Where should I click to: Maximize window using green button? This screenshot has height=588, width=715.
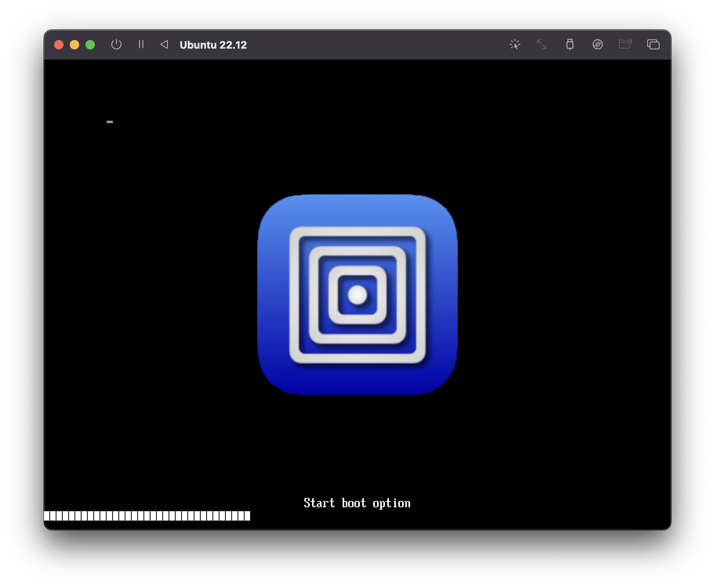point(90,45)
